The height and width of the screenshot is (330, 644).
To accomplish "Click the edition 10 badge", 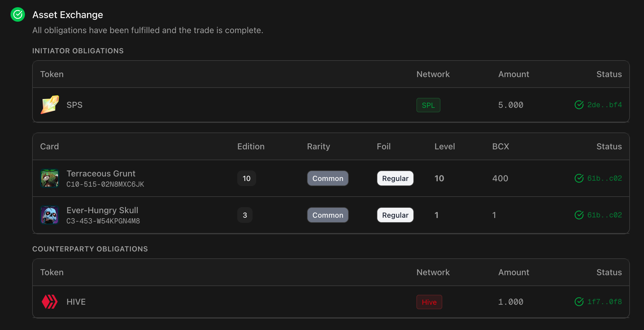I will tap(247, 178).
